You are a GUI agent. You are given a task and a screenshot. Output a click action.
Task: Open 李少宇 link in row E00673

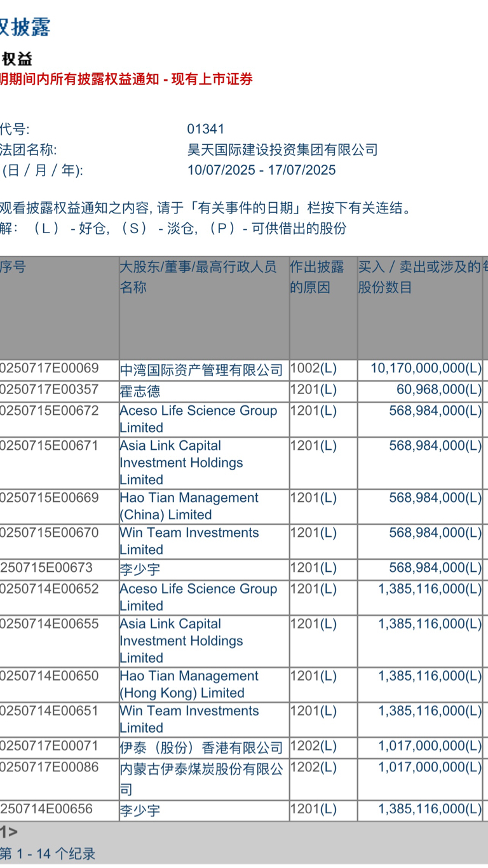[140, 569]
